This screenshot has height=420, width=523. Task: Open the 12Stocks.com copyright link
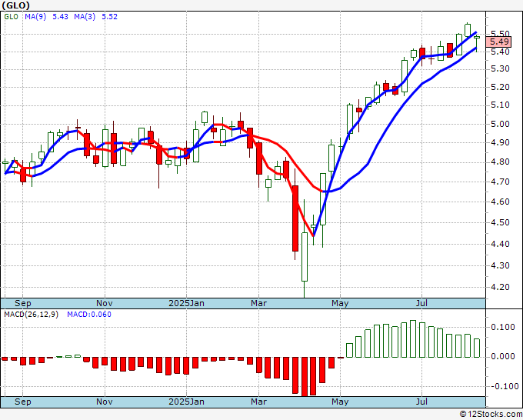[x=491, y=414]
